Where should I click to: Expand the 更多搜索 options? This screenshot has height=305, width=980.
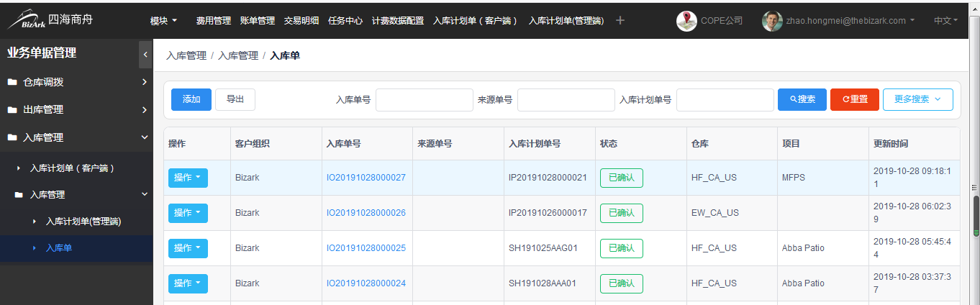[x=917, y=99]
